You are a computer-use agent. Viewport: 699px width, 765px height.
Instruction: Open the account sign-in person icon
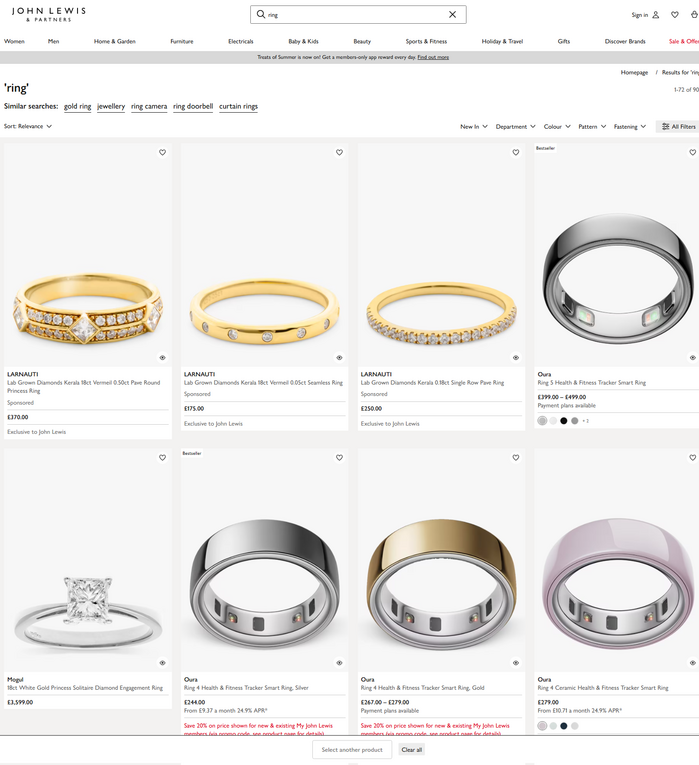coord(656,15)
